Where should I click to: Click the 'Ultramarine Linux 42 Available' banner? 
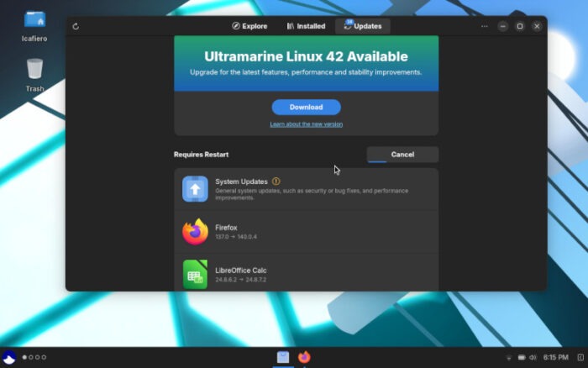(306, 63)
